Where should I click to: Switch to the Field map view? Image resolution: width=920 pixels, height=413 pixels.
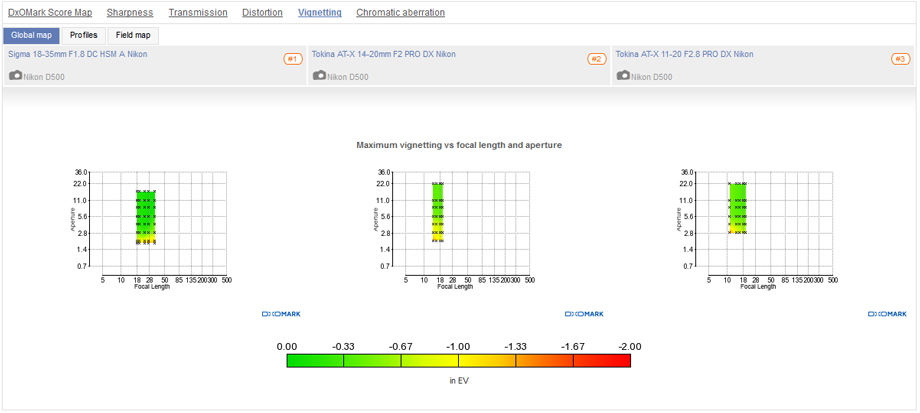[133, 35]
